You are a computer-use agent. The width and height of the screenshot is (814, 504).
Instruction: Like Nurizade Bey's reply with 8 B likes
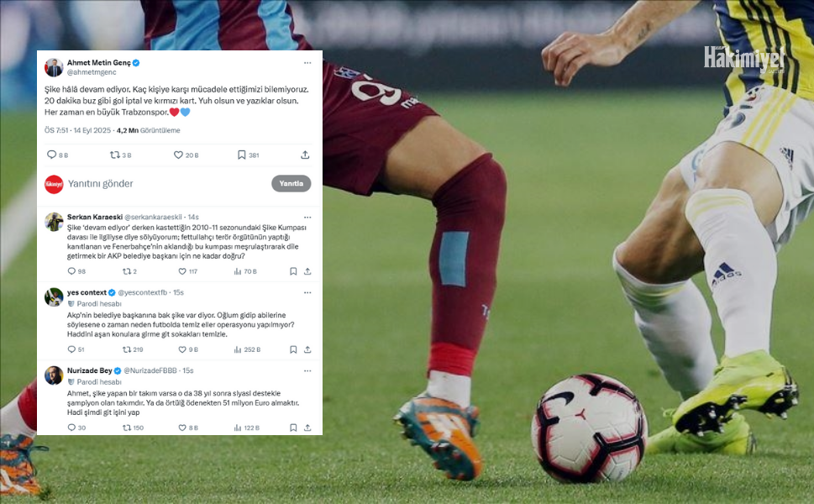click(x=182, y=428)
